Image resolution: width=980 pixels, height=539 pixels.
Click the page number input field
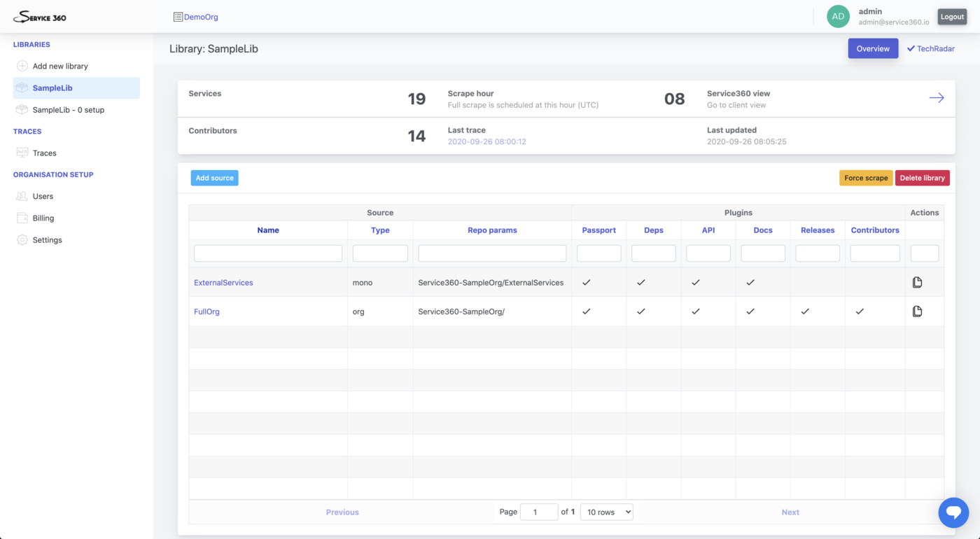[539, 512]
